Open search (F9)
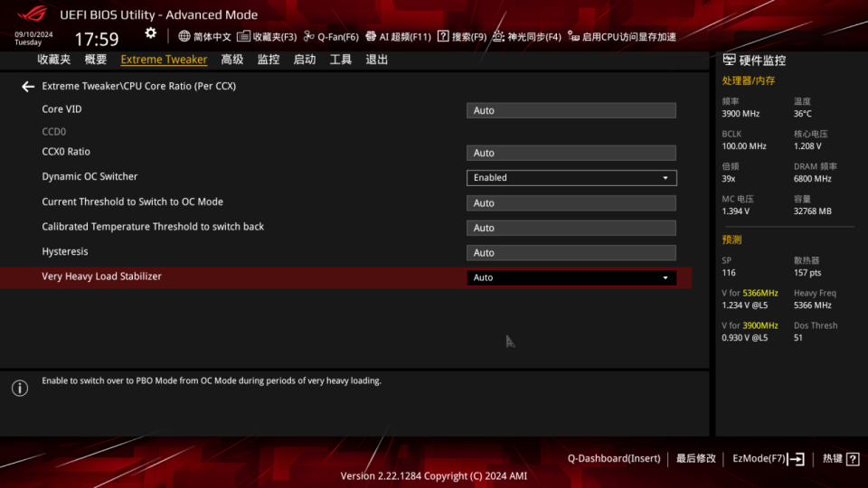This screenshot has height=488, width=868. tap(462, 36)
